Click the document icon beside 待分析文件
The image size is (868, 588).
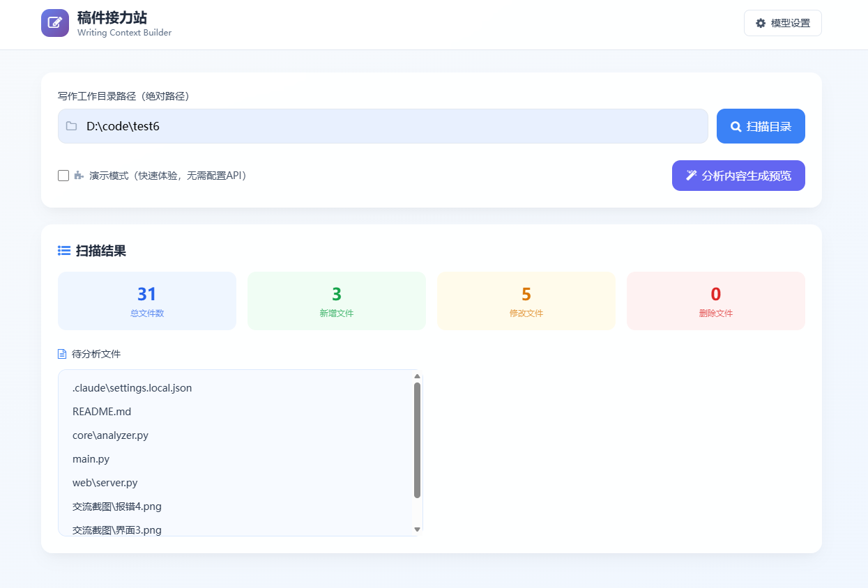pyautogui.click(x=62, y=354)
